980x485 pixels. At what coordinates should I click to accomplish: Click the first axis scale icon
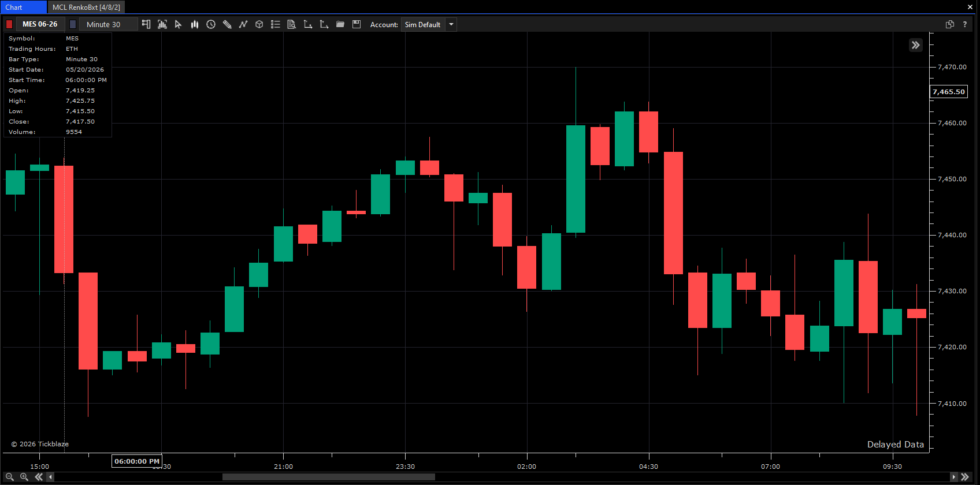pyautogui.click(x=308, y=24)
